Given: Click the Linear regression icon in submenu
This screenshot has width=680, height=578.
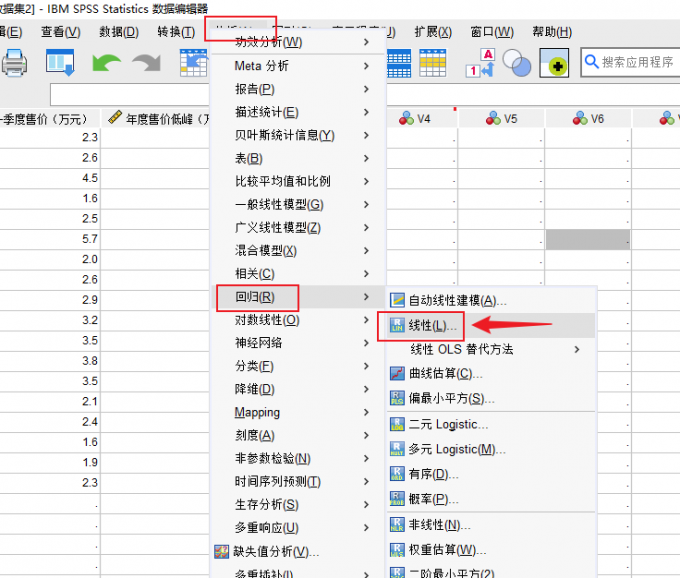Looking at the screenshot, I should (397, 326).
